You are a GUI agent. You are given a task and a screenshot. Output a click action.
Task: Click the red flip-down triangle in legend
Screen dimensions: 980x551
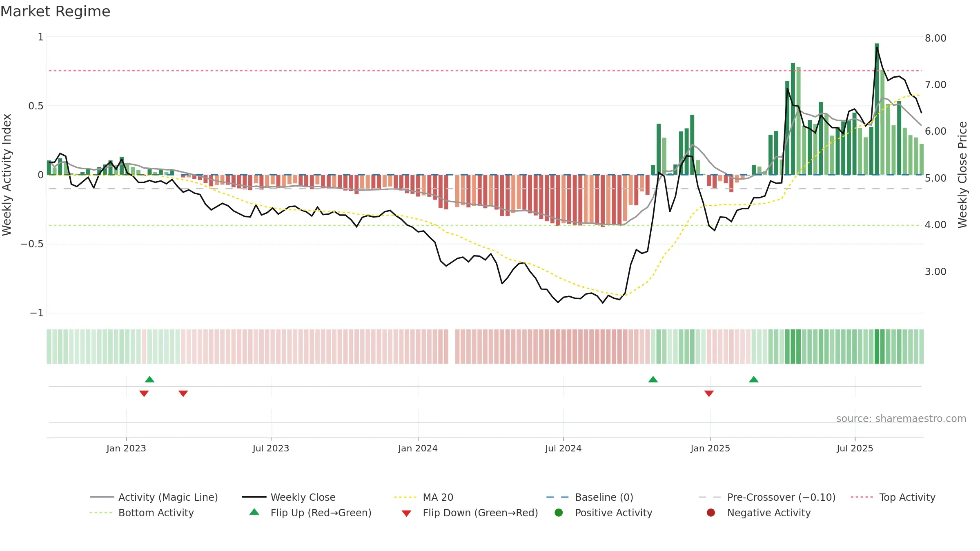click(406, 513)
